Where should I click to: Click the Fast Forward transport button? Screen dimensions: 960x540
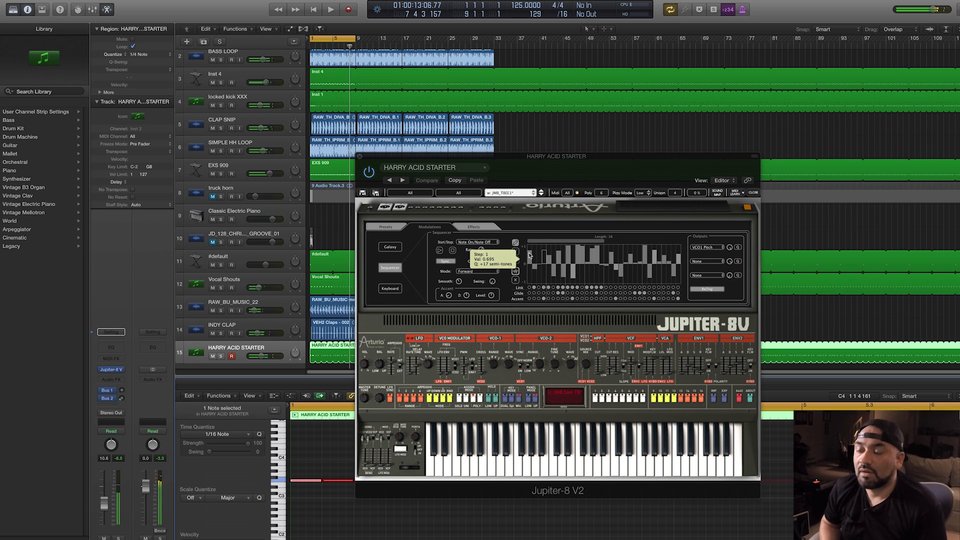(296, 9)
